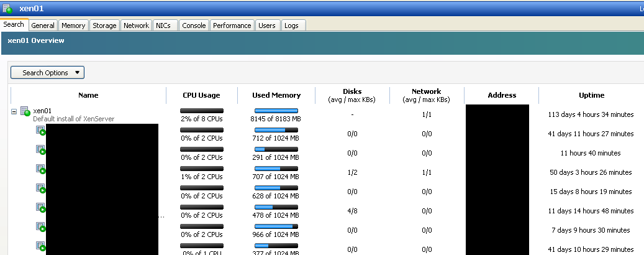Click VM icon in 712 of 1024 MB row
The width and height of the screenshot is (644, 255).
coord(40,131)
